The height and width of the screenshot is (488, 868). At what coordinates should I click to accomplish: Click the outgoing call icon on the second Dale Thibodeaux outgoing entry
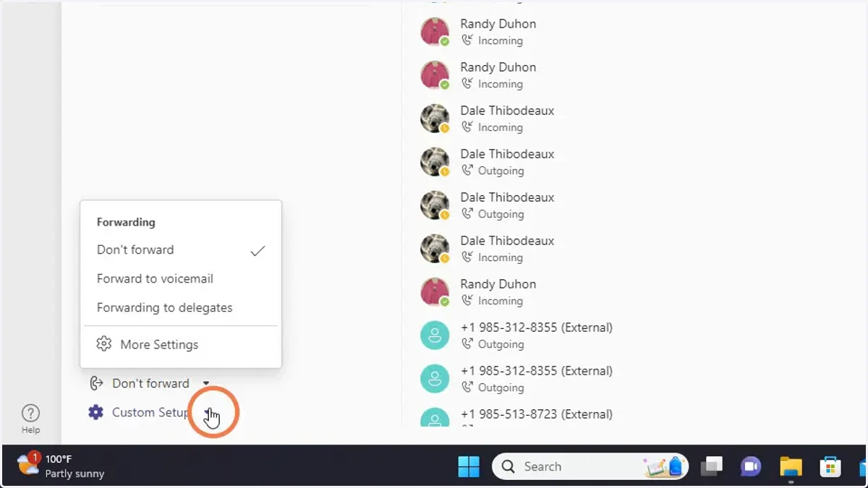point(467,214)
